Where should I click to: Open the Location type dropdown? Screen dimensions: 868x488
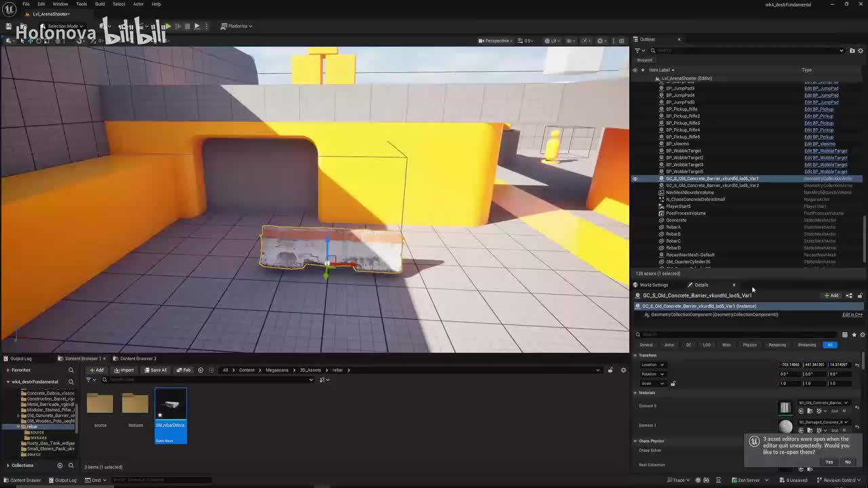coord(653,365)
